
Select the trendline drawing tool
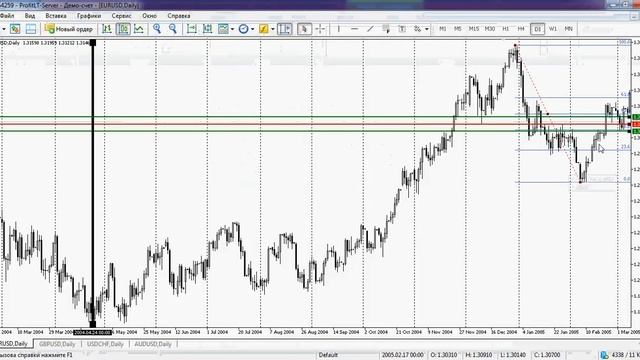[x=370, y=29]
